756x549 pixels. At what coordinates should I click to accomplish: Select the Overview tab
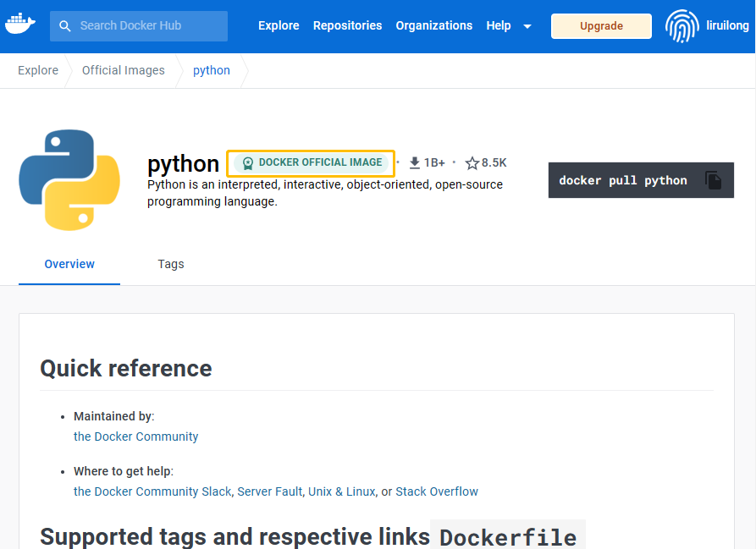[x=69, y=264]
